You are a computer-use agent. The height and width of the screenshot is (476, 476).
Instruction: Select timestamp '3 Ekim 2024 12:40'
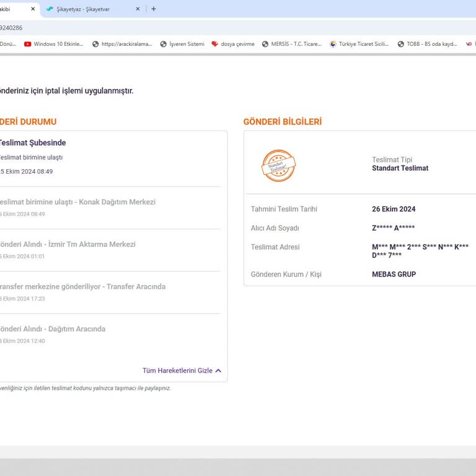click(22, 341)
